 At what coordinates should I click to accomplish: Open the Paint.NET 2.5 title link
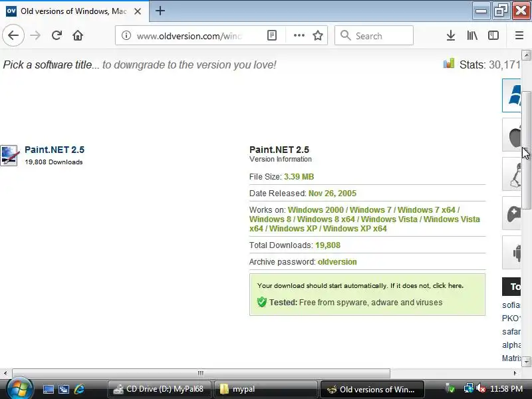pyautogui.click(x=55, y=150)
